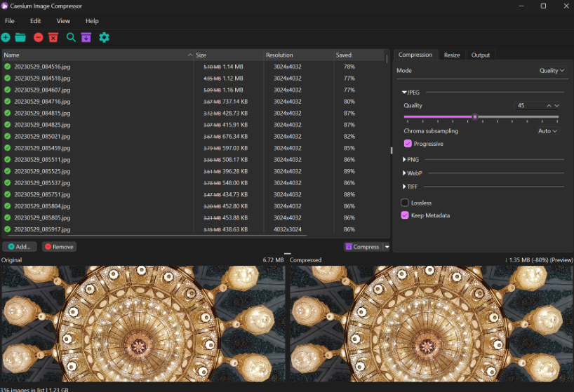Click the JPEG quality slider handle
Screen dimensions: 574x392
[475, 117]
